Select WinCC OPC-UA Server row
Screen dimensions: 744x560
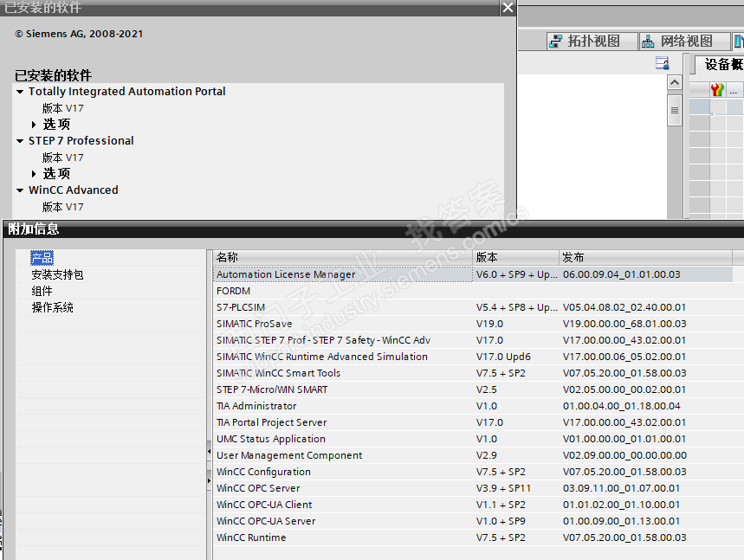click(x=473, y=521)
